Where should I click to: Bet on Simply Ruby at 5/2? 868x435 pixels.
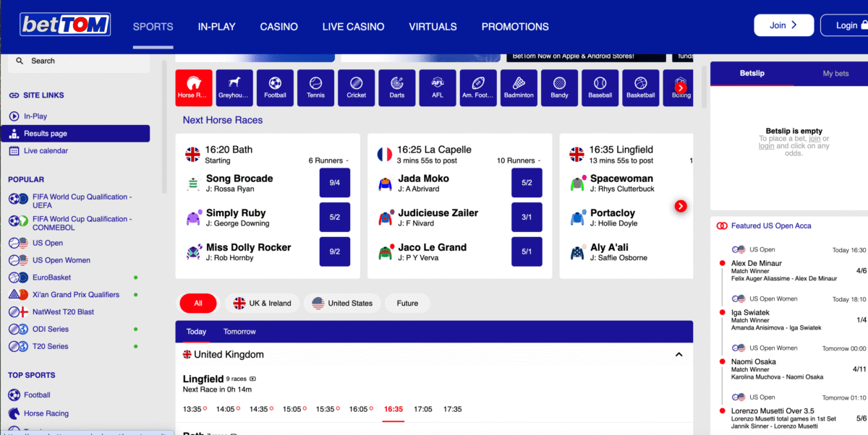[335, 217]
